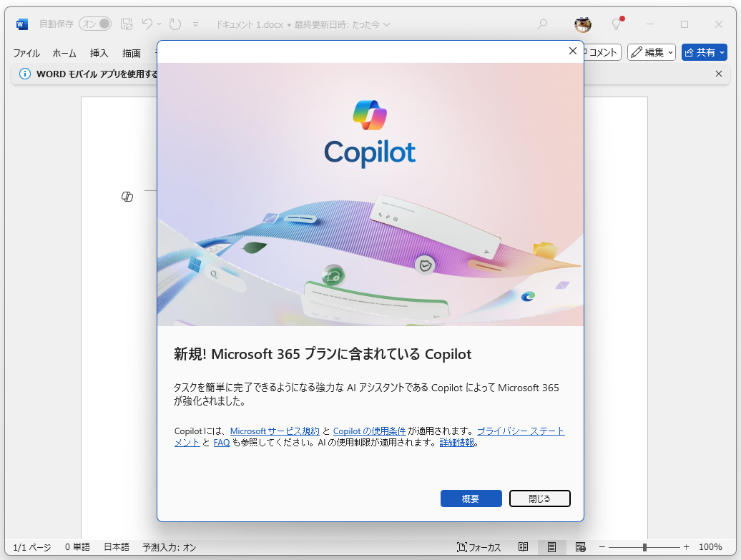Switch to reading mode via status bar icon
The image size is (741, 560).
tap(523, 547)
